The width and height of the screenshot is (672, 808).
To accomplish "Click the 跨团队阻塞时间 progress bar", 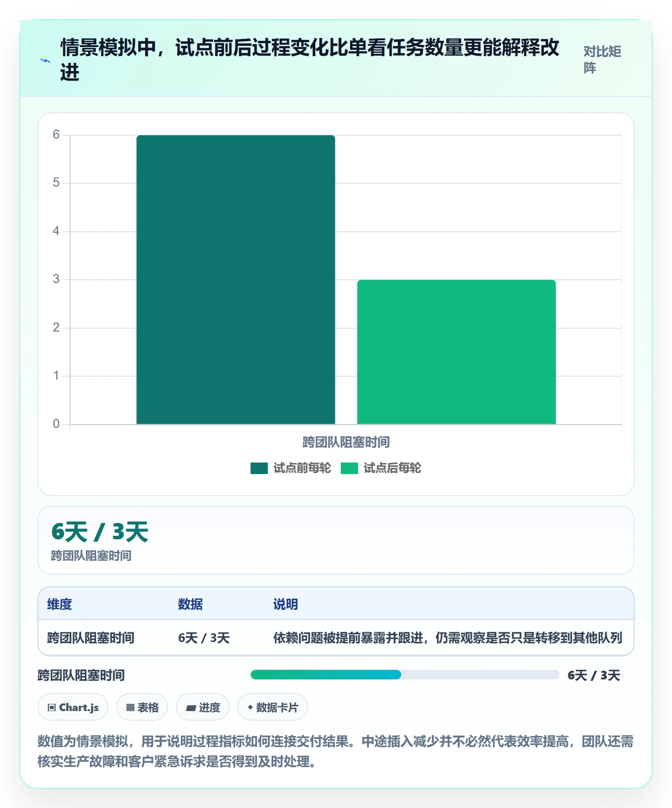I will [405, 675].
